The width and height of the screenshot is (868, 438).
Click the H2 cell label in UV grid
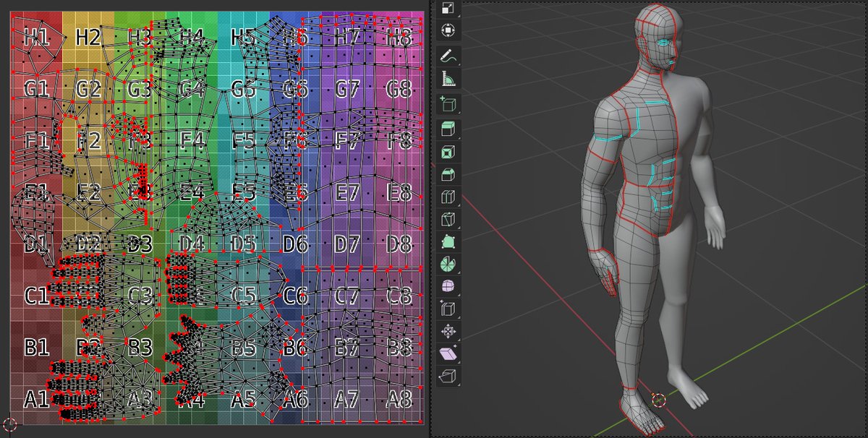[88, 38]
